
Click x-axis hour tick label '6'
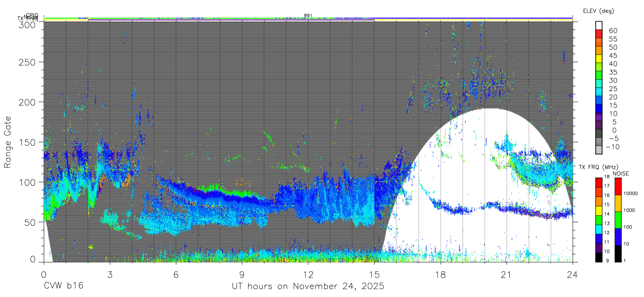(x=176, y=274)
